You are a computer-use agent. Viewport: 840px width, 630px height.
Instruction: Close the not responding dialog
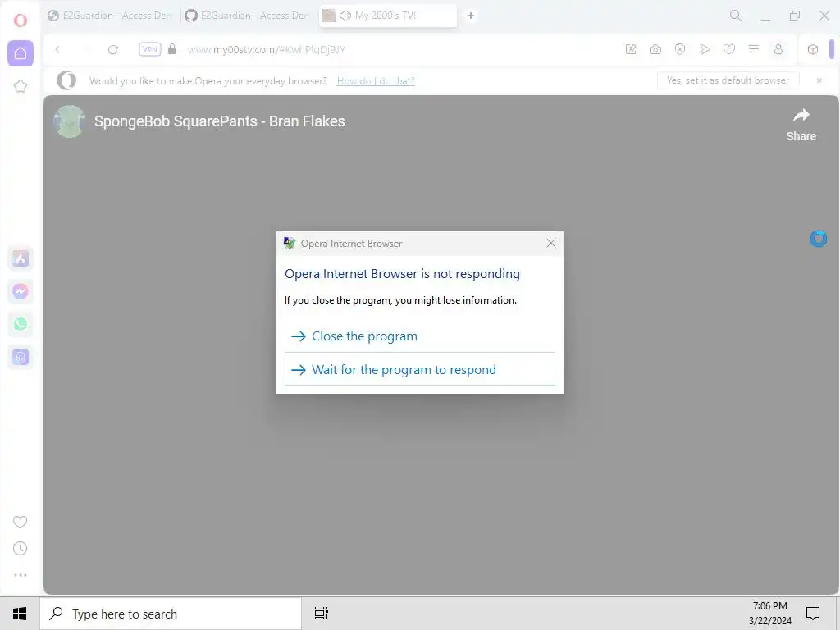click(x=550, y=243)
